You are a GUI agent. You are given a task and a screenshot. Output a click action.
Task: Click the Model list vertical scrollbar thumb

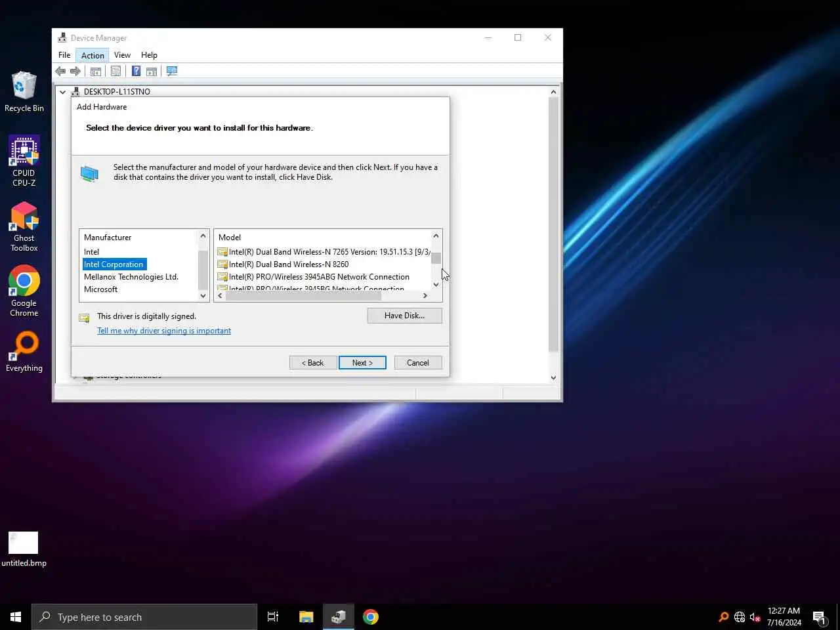tap(436, 258)
